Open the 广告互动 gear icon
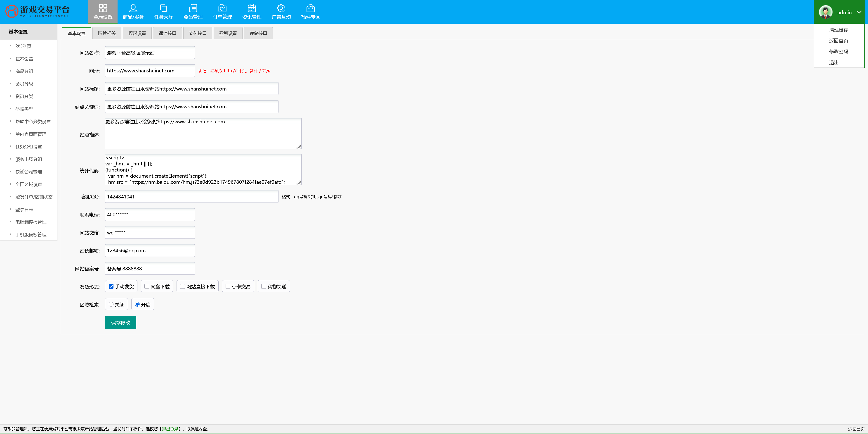 (x=281, y=8)
